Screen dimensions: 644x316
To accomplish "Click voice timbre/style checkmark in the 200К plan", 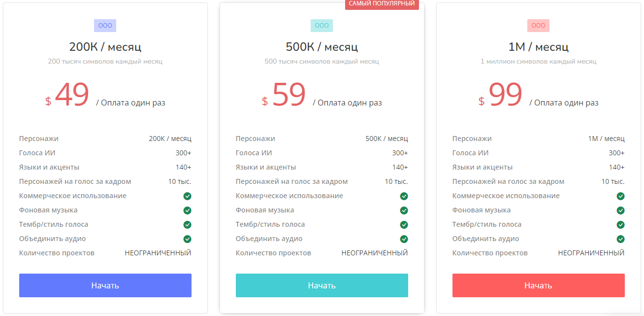I will coord(187,225).
